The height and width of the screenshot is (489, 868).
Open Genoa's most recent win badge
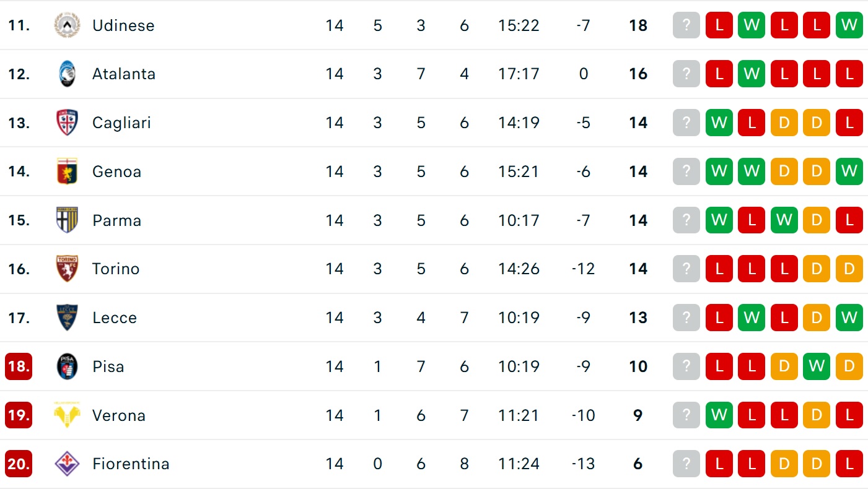point(719,171)
